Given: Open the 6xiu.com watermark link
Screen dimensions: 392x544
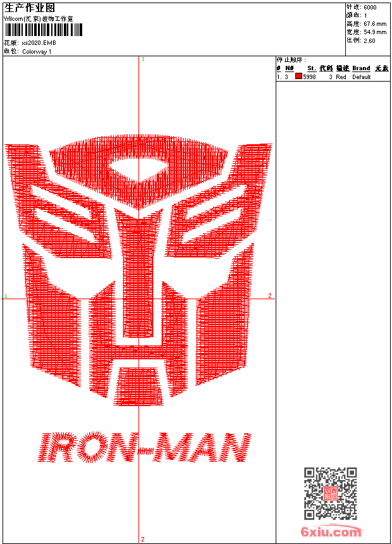Looking at the screenshot, I should pyautogui.click(x=331, y=532).
